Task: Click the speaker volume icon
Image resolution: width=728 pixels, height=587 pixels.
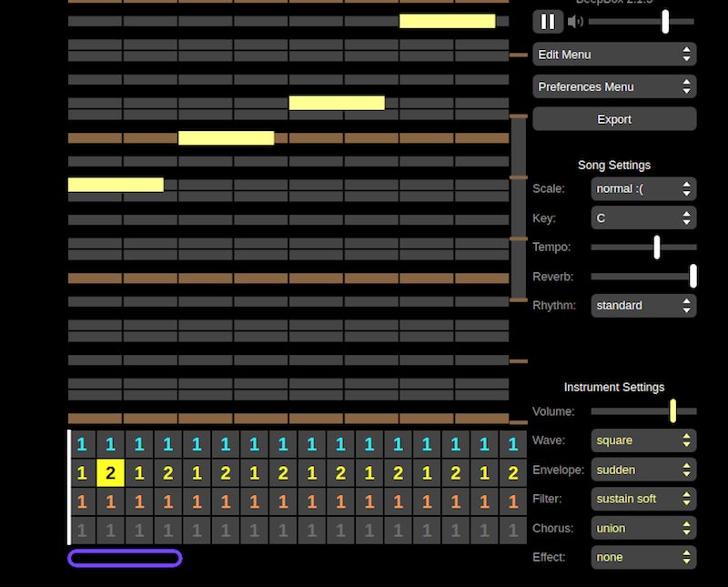Action: [x=576, y=21]
